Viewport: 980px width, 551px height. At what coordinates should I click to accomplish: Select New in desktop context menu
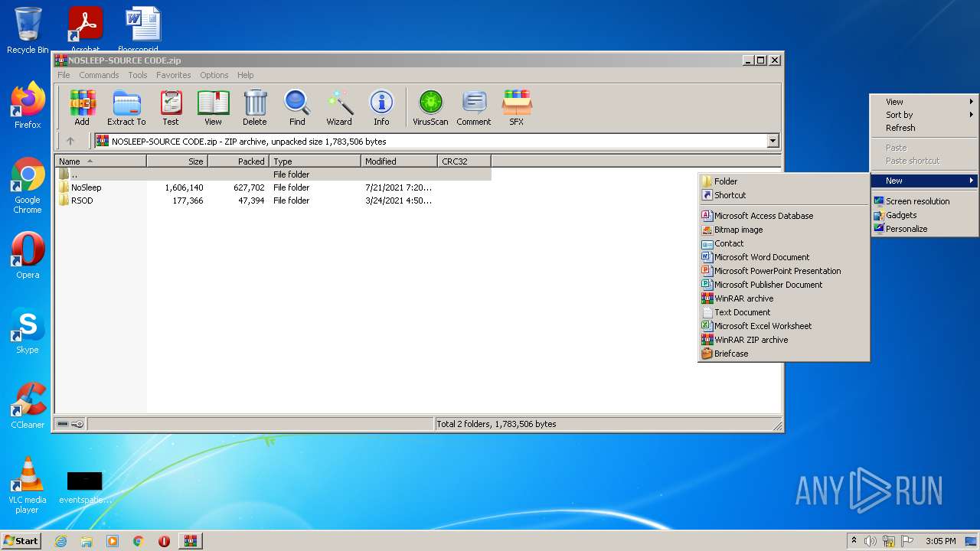click(x=924, y=181)
